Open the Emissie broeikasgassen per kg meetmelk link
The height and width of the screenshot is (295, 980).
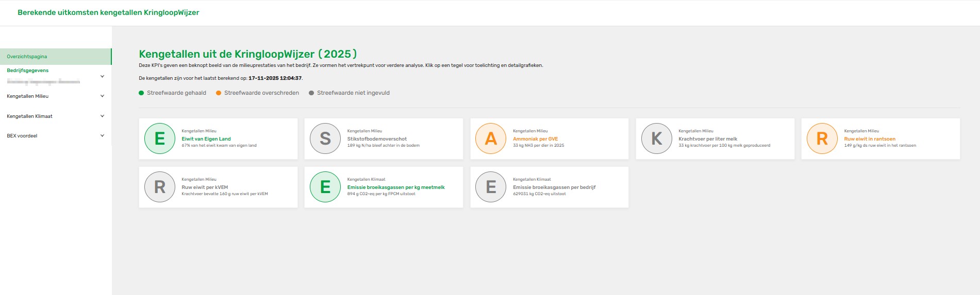(396, 187)
